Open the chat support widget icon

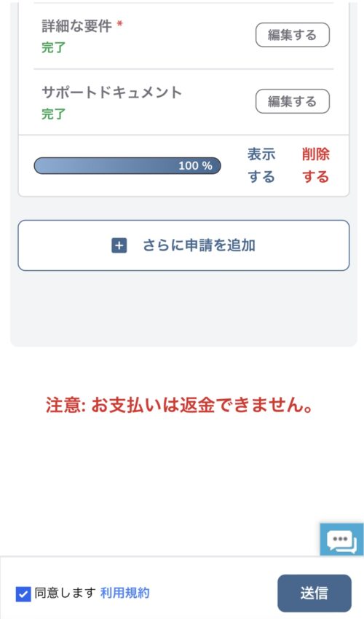click(341, 539)
